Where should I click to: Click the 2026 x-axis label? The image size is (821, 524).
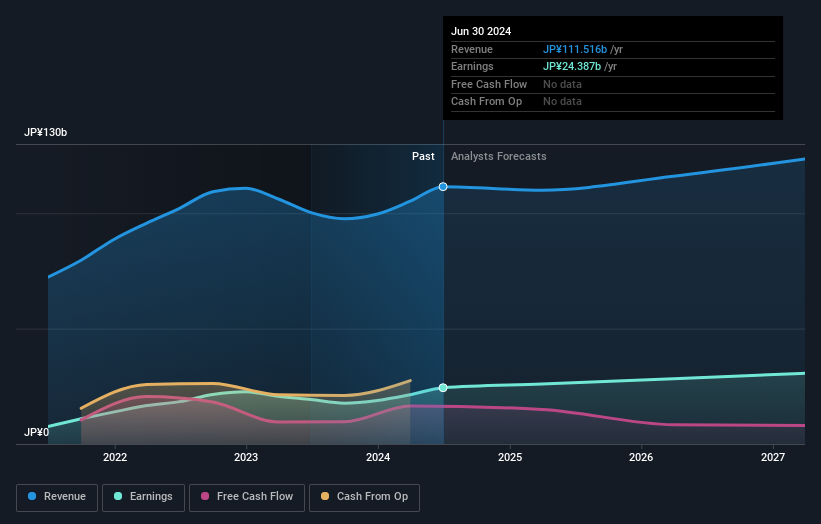click(641, 458)
